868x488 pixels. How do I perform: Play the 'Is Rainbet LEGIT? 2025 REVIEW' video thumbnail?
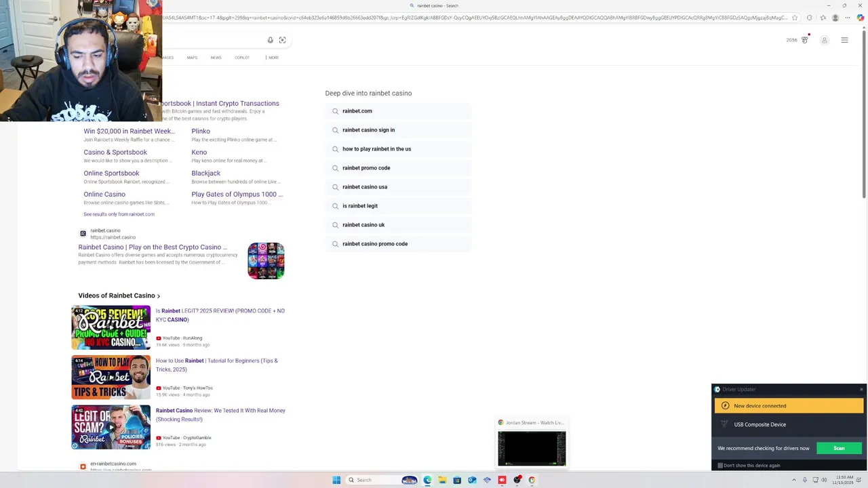click(x=111, y=327)
